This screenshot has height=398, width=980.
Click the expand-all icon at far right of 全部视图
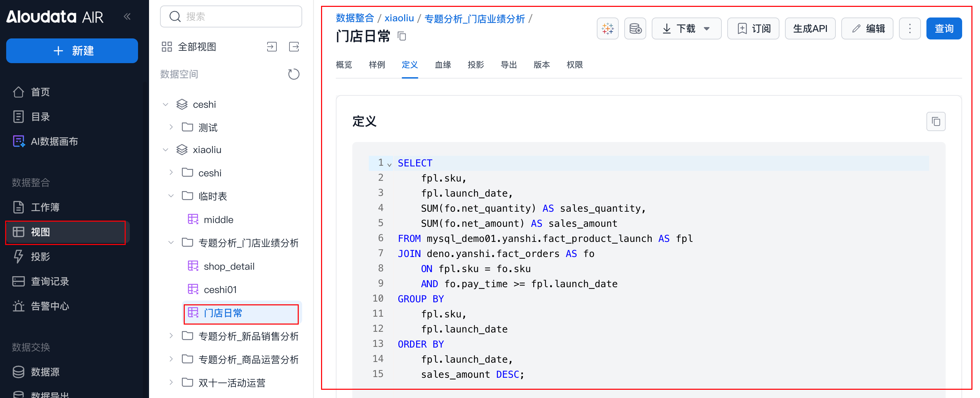294,47
